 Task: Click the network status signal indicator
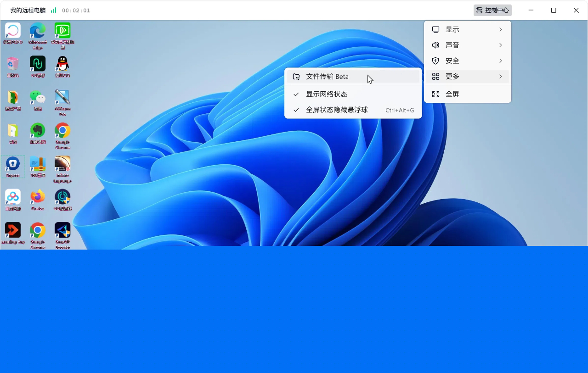coord(54,10)
